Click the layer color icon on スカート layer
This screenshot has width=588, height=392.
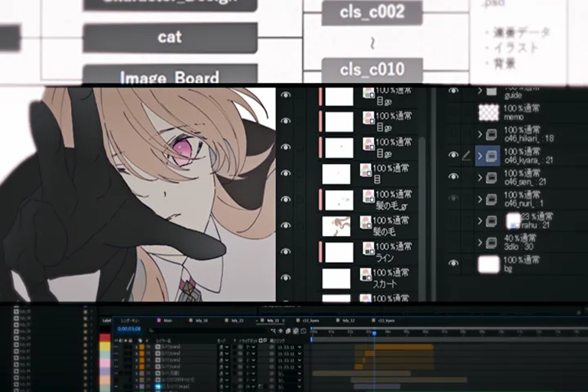366,274
